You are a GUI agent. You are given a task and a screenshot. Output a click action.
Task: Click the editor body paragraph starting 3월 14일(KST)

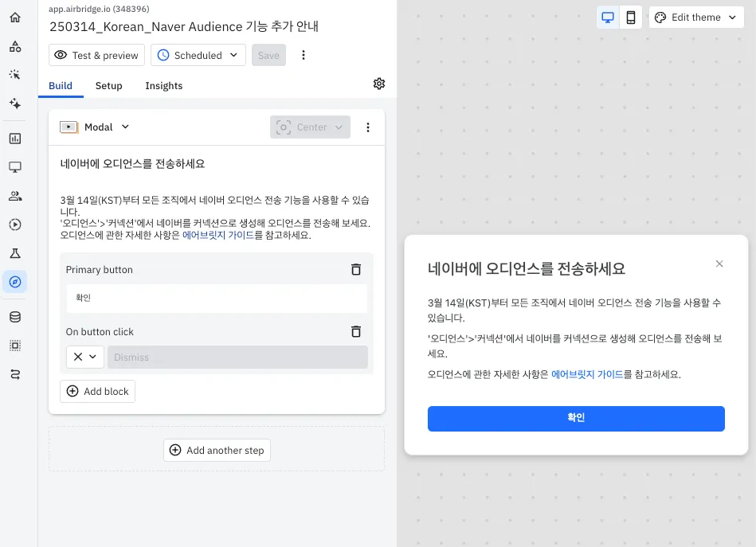(x=215, y=205)
